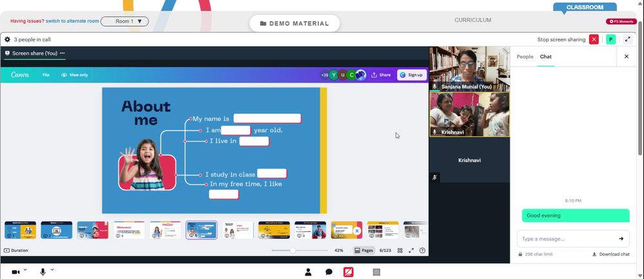
Task: Open Canva help question mark icon
Action: (x=422, y=250)
